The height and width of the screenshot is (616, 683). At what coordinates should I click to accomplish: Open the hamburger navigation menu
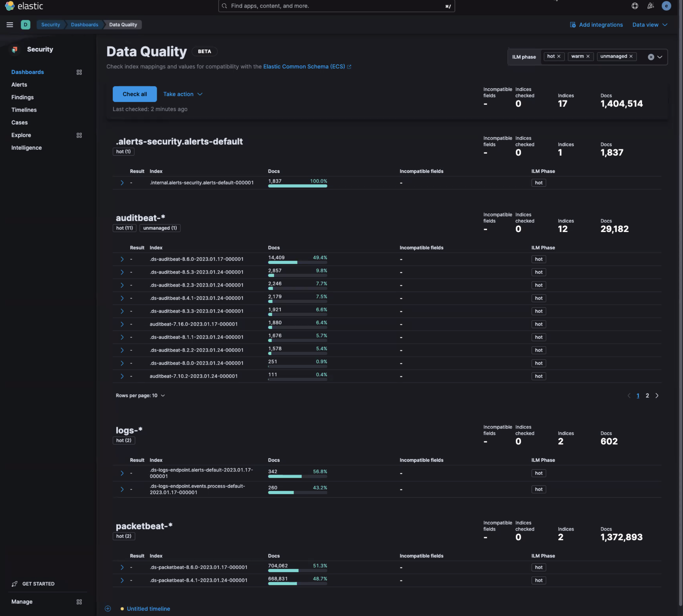(10, 25)
